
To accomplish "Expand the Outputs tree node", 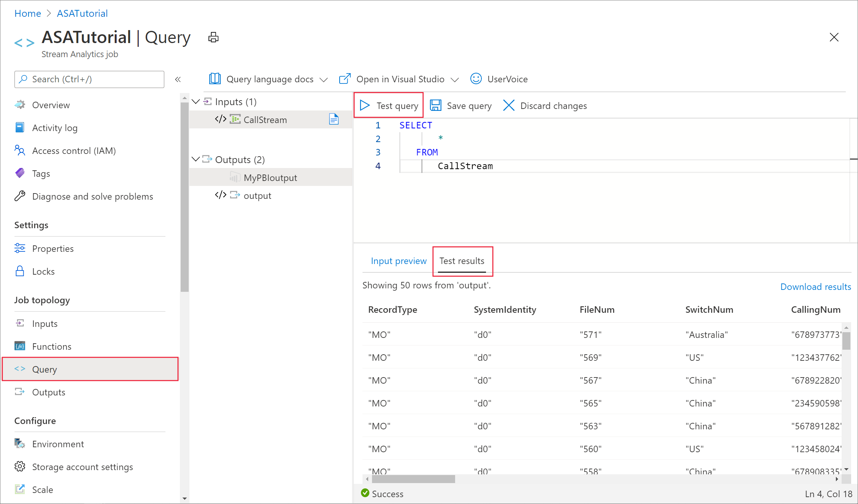I will pyautogui.click(x=197, y=159).
